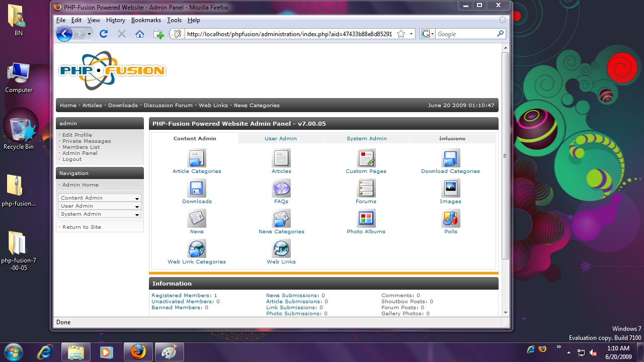
Task: Open the Download Categories icon
Action: [450, 158]
